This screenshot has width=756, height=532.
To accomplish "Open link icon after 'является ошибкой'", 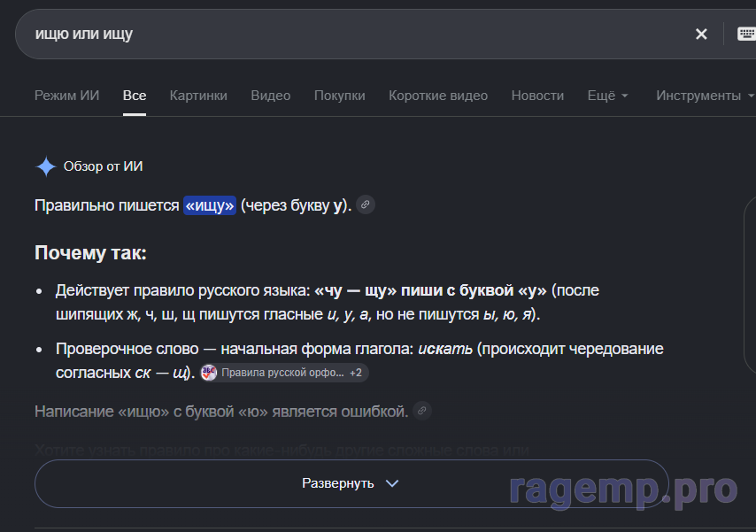I will [x=422, y=411].
